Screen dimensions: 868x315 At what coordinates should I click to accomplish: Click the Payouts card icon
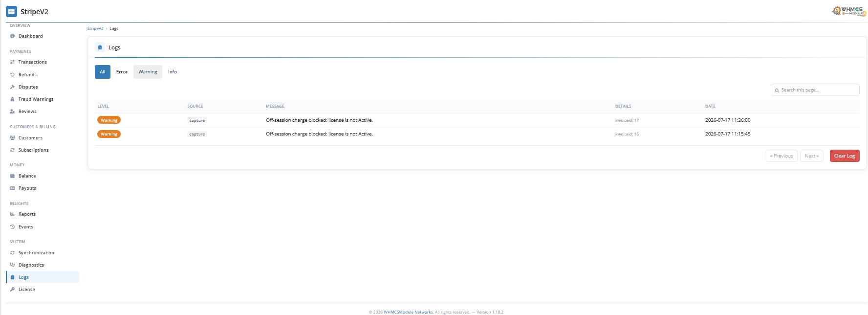click(x=12, y=188)
